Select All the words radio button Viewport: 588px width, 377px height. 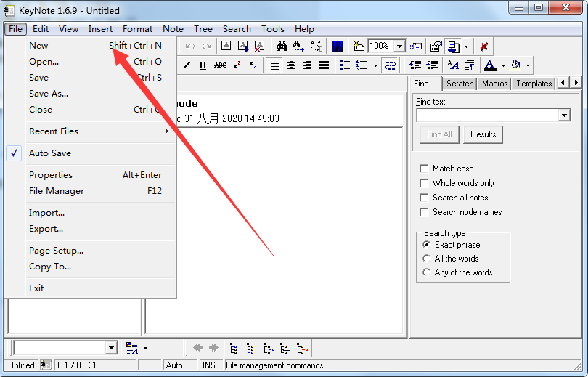click(x=426, y=259)
